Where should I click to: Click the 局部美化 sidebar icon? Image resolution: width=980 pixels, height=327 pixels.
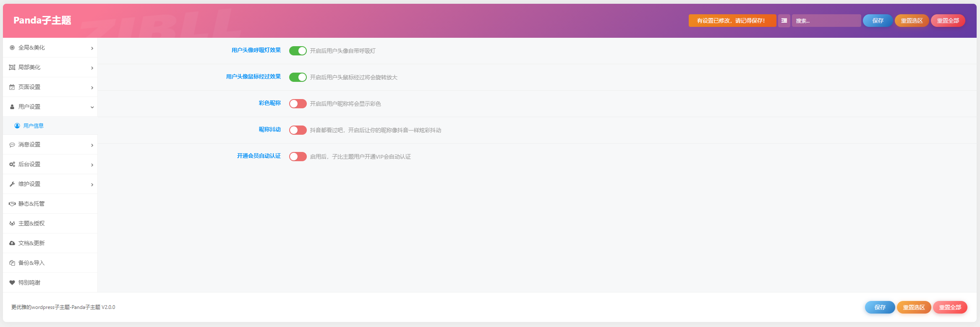(12, 68)
